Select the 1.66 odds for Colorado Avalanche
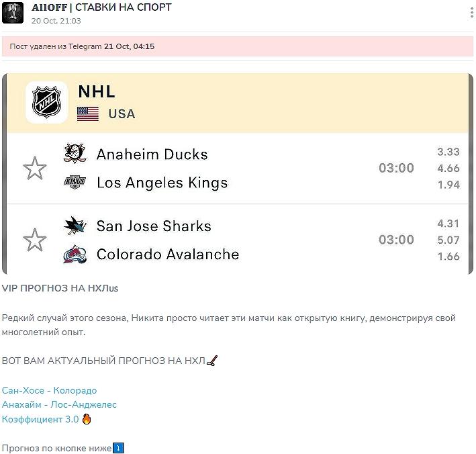The image size is (476, 454). [x=448, y=256]
